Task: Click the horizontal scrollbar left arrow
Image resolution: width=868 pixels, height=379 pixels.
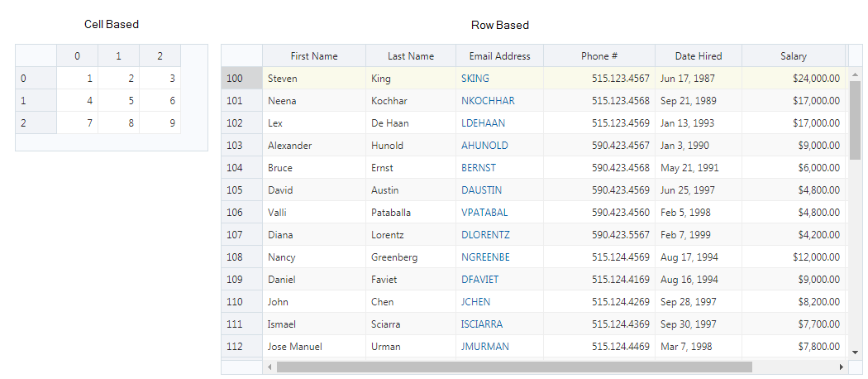Action: pos(269,367)
